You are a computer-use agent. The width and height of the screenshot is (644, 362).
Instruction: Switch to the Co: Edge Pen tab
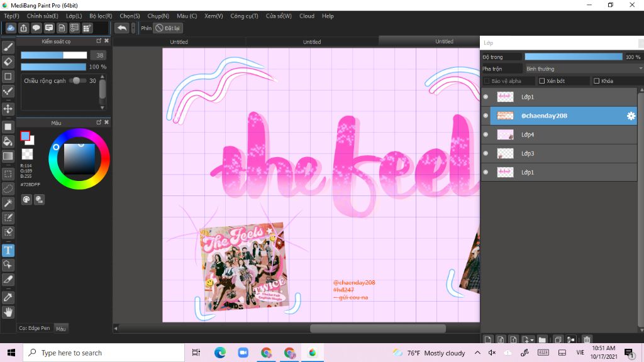pos(35,328)
